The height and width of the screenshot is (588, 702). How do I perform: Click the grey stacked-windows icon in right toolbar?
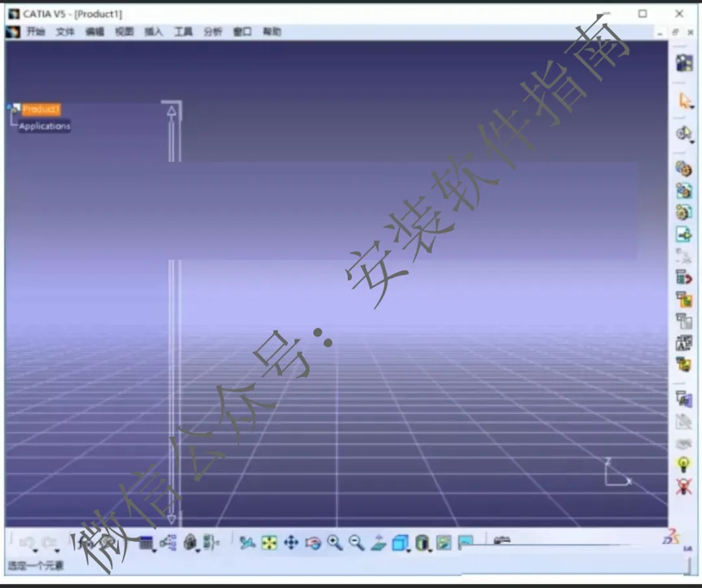pos(684,320)
